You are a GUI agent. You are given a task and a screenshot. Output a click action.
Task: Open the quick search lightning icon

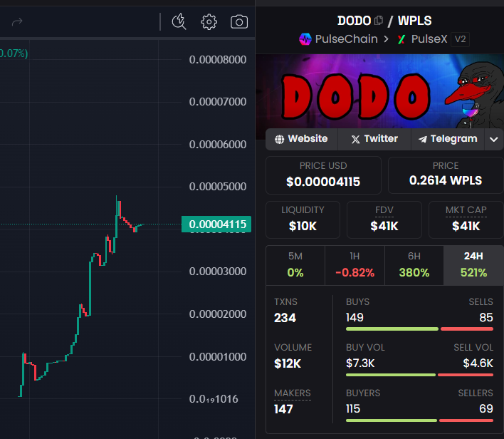coord(179,22)
